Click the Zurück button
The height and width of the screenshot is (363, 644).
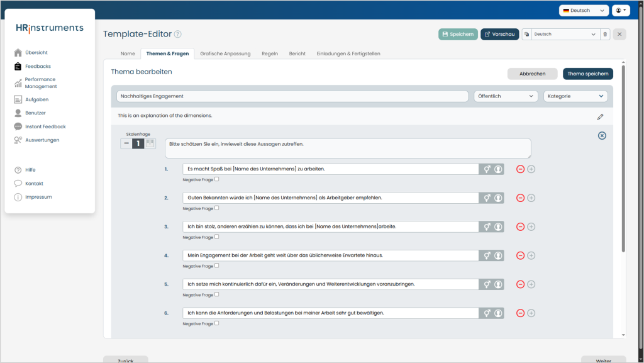click(125, 359)
